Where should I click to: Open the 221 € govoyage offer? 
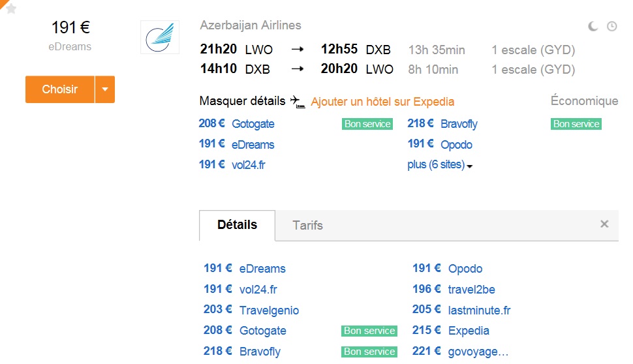(x=460, y=352)
